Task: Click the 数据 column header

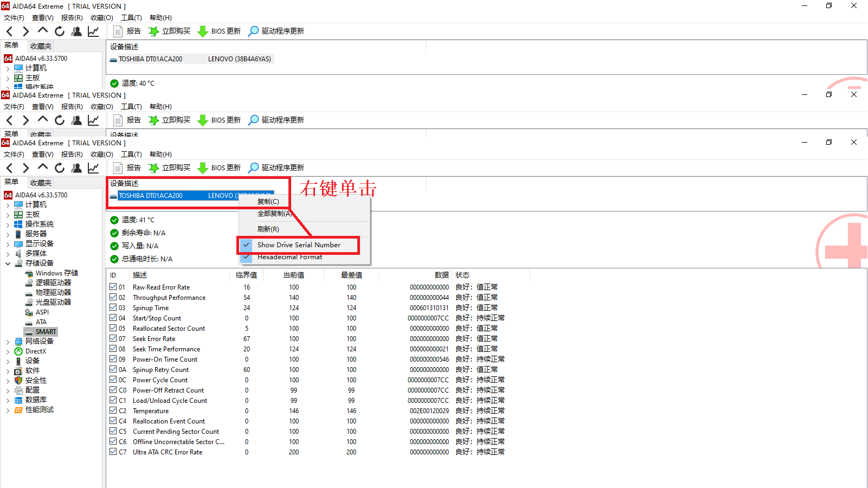Action: tap(441, 275)
